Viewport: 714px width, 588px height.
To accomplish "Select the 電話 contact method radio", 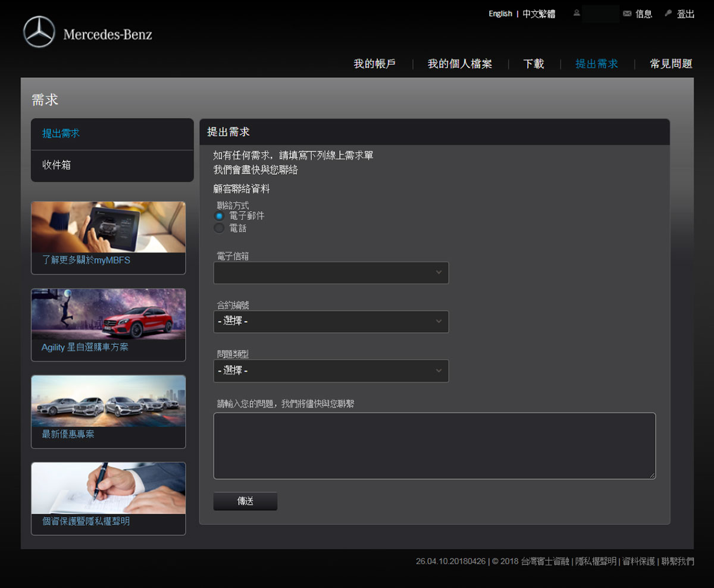I will [219, 228].
